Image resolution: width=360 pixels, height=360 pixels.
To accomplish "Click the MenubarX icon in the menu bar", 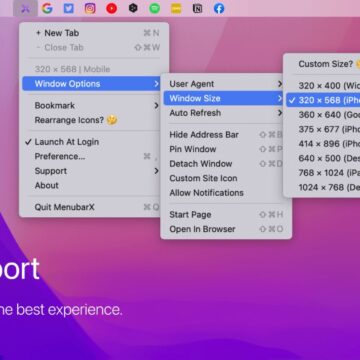I will tap(26, 8).
